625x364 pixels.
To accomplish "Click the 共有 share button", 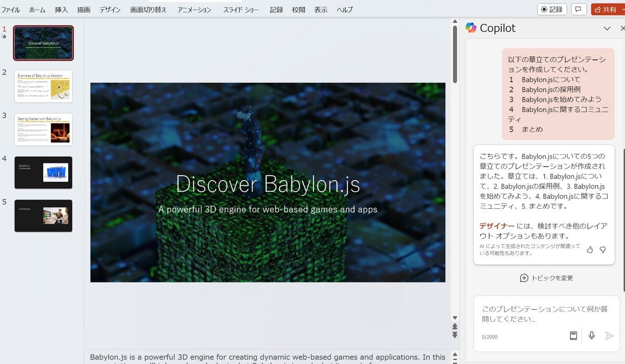I will (x=606, y=9).
